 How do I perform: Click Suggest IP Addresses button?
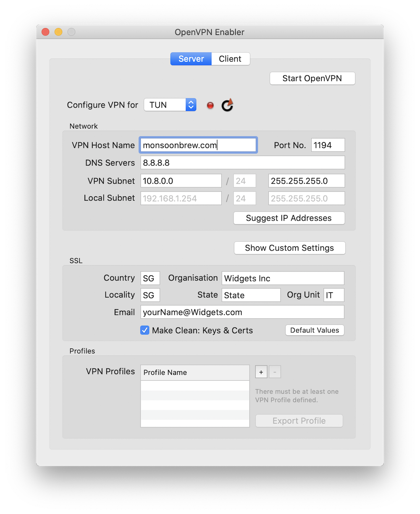click(289, 218)
